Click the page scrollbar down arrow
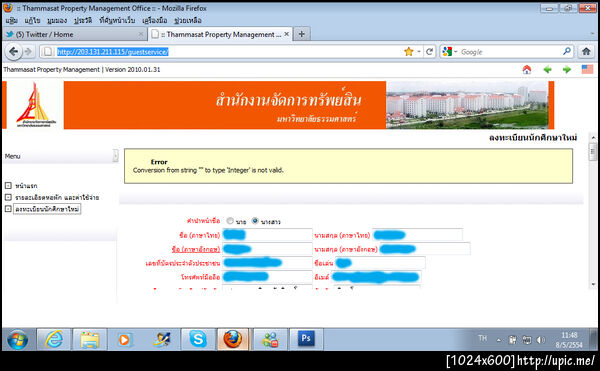The height and width of the screenshot is (371, 600). pos(593,285)
